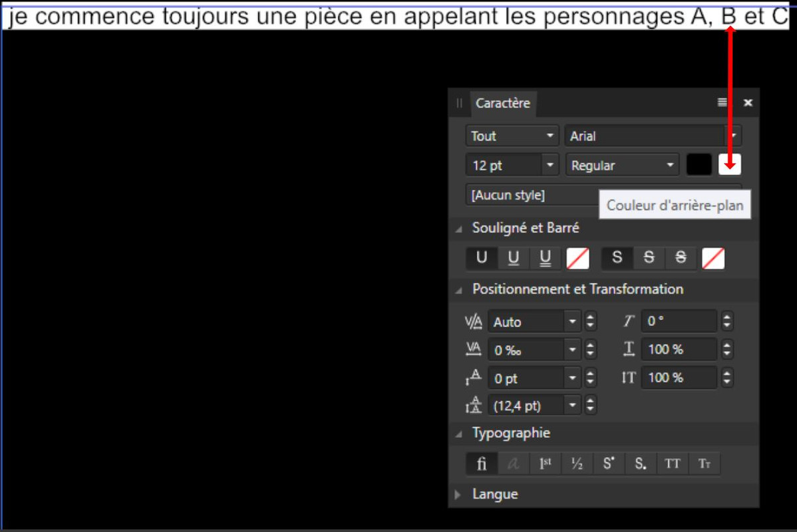Click into the 12 pt font size field

click(504, 165)
